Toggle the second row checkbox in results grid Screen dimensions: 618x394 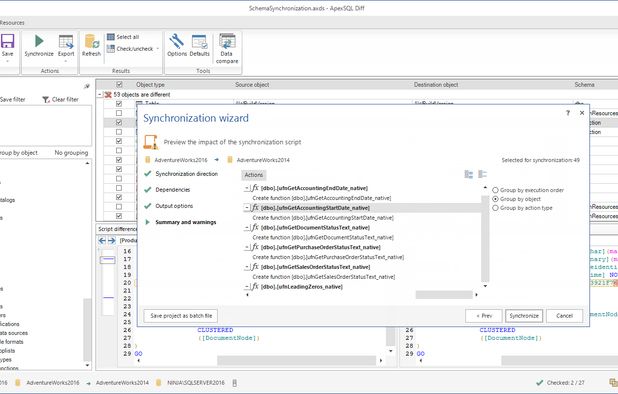coord(119,113)
